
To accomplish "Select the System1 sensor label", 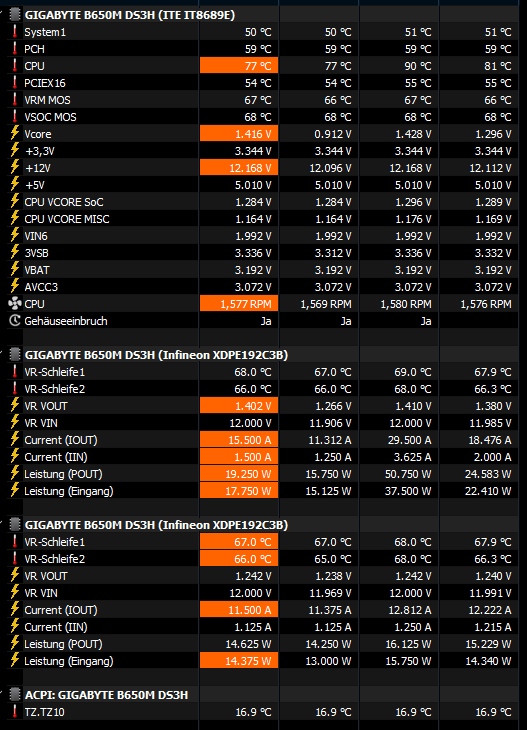I will click(x=45, y=32).
